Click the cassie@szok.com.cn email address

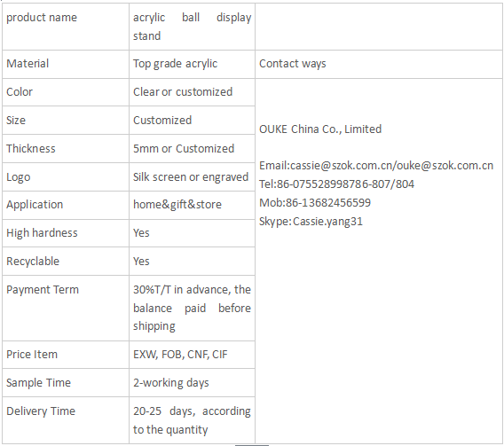tap(342, 166)
